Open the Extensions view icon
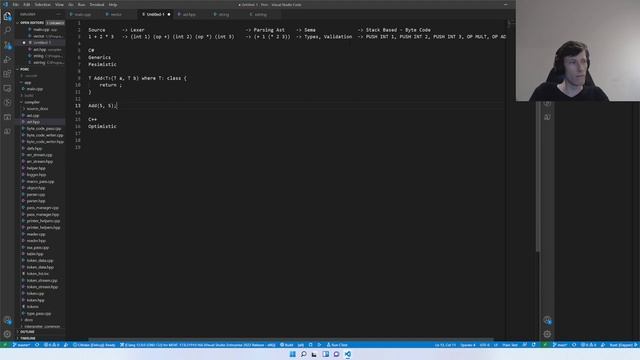The width and height of the screenshot is (640, 360). coord(7,74)
